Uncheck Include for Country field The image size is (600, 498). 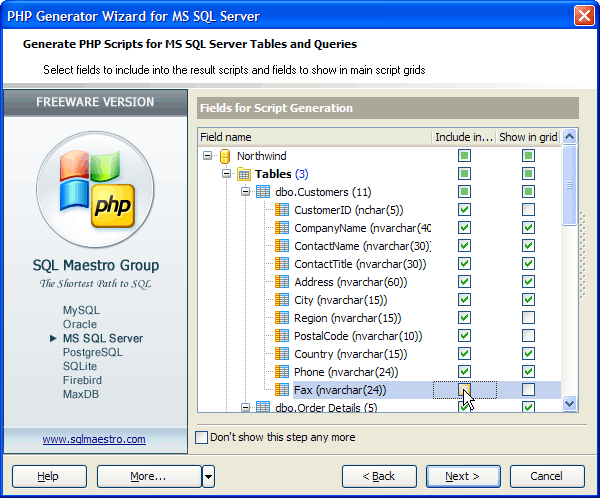coord(464,354)
